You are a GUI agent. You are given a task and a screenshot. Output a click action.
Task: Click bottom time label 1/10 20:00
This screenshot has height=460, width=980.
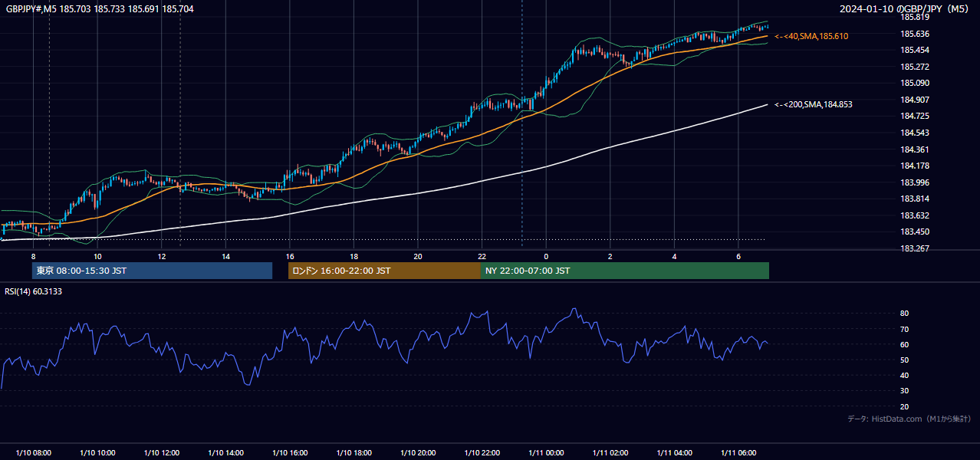click(x=418, y=453)
